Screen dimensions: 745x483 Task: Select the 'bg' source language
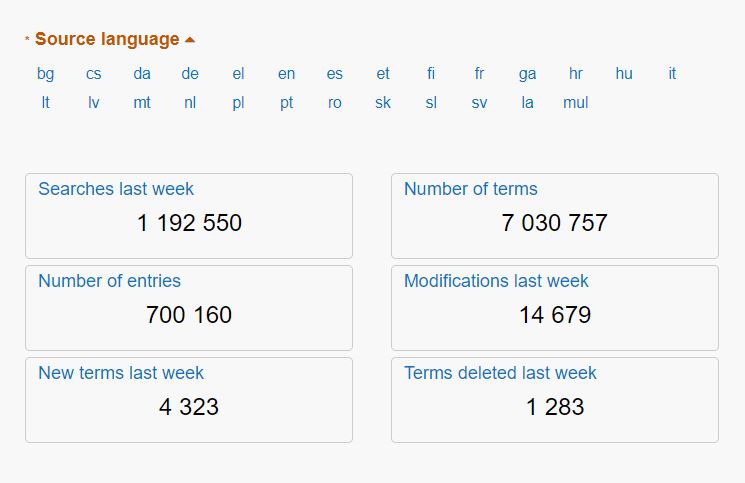pyautogui.click(x=46, y=74)
